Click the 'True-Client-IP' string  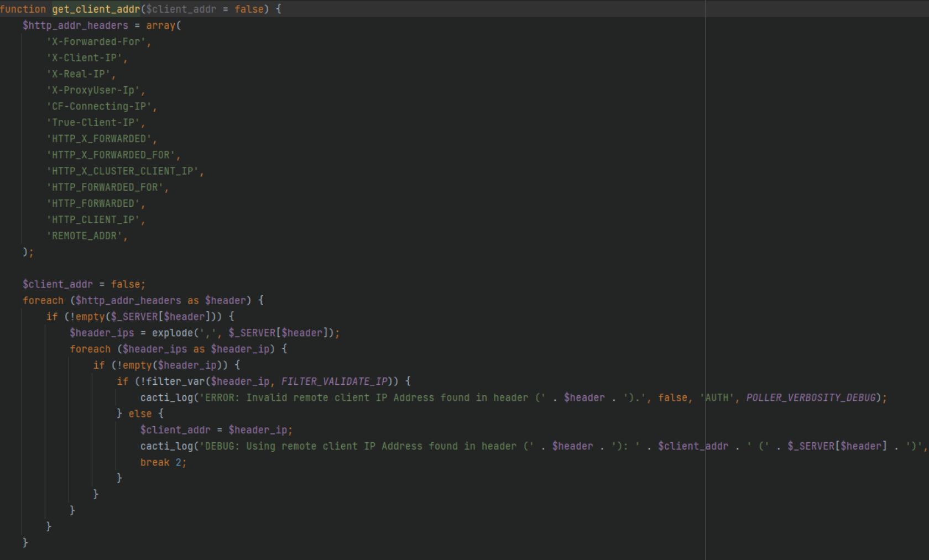pos(93,123)
